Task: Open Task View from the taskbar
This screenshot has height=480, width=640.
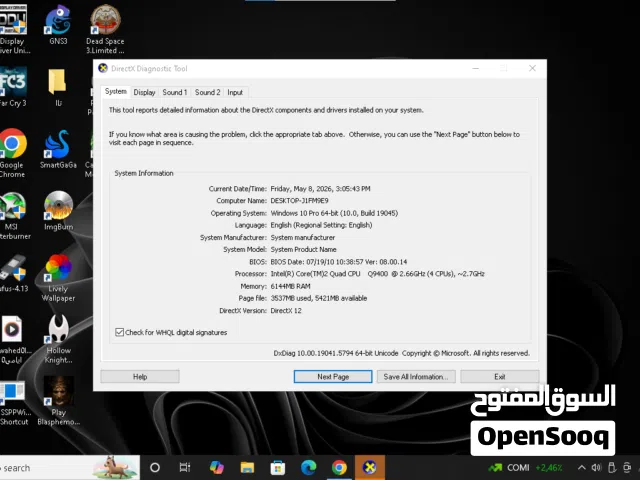Action: [185, 468]
